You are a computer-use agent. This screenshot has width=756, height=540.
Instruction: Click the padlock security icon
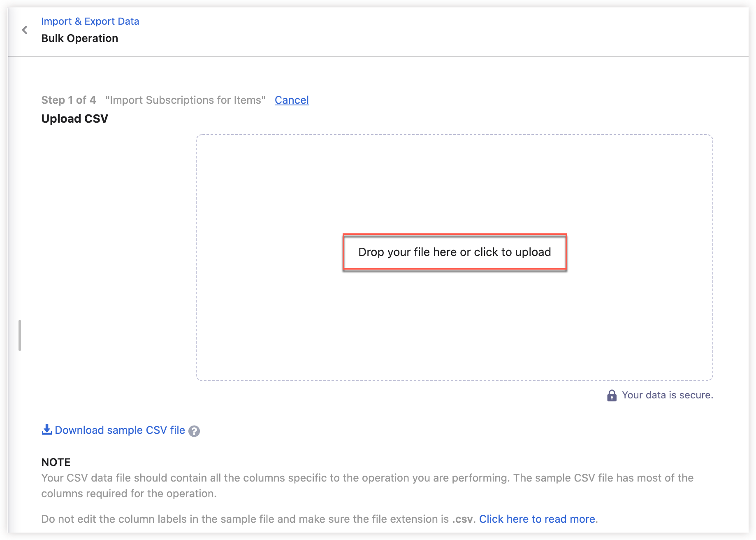(612, 396)
